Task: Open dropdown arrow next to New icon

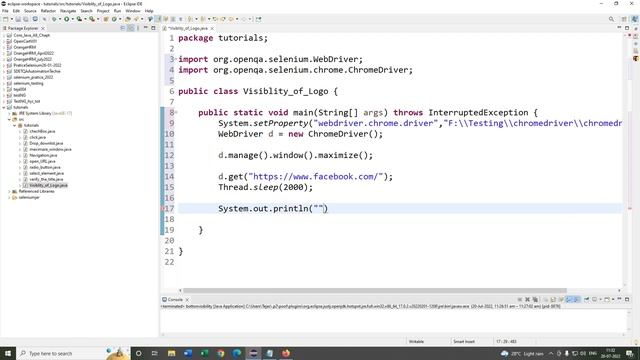Action: 11,19
